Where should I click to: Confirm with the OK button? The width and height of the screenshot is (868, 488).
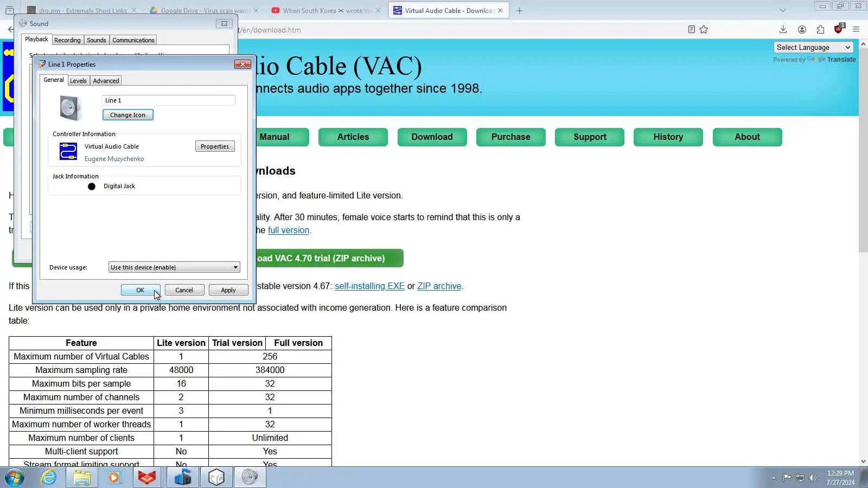141,290
